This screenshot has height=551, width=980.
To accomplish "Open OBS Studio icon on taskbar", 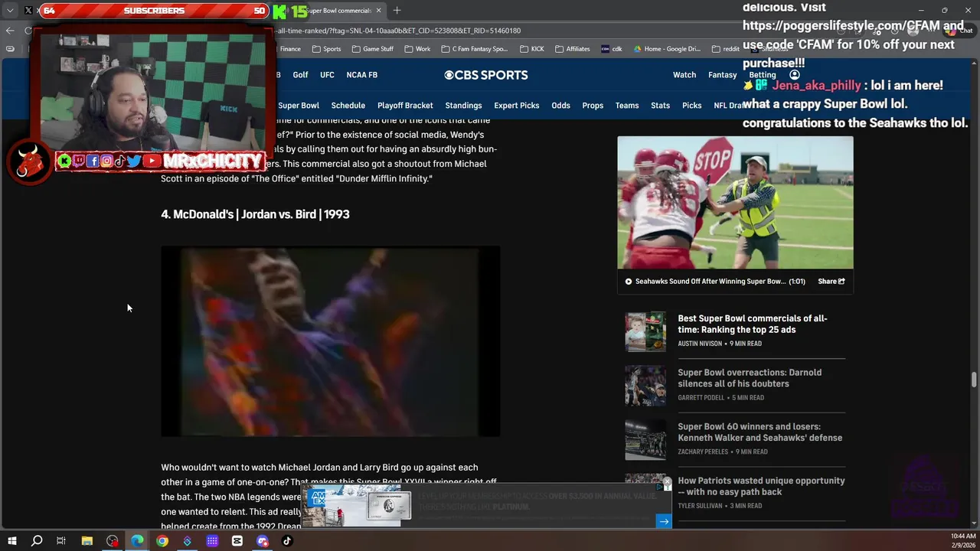I will click(113, 541).
